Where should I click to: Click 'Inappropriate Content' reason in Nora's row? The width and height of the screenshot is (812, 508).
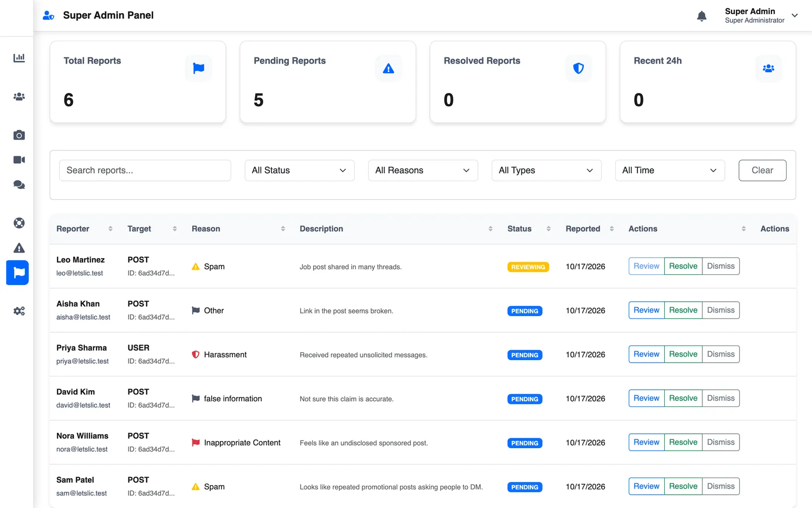pos(242,443)
